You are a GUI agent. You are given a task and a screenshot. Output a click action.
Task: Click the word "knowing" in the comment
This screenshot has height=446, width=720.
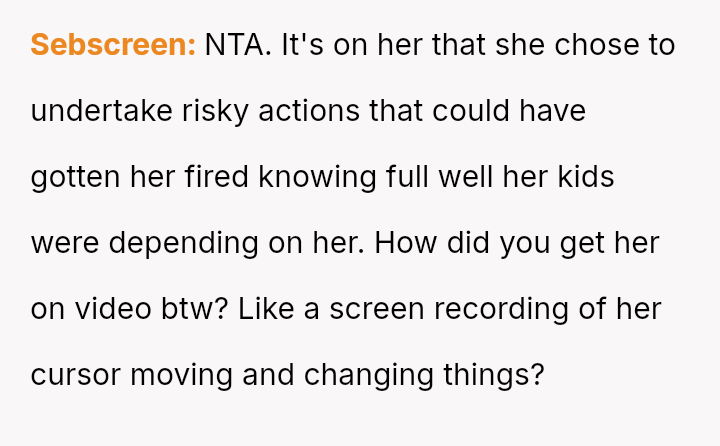[318, 177]
